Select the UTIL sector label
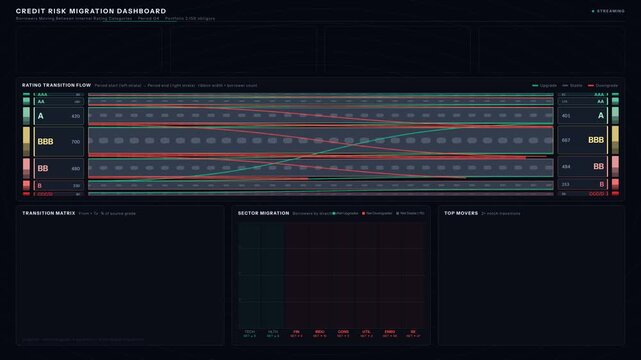 point(366,332)
